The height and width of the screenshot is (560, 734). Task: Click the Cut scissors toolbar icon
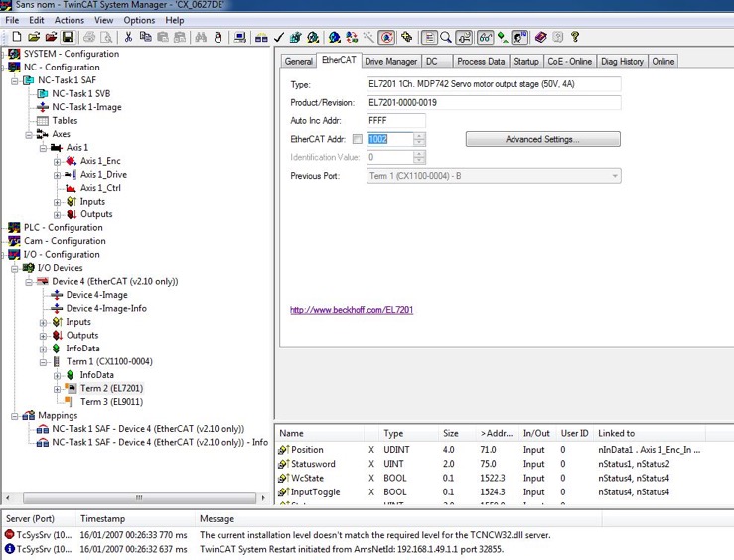coord(129,38)
